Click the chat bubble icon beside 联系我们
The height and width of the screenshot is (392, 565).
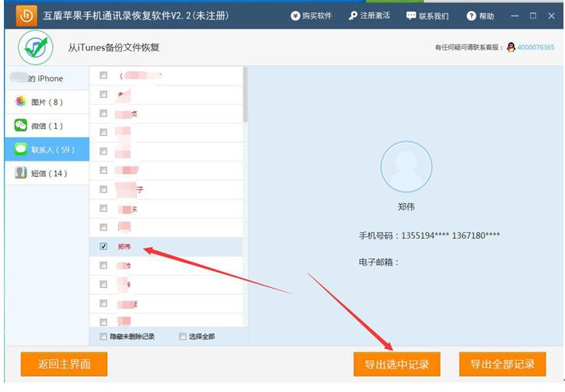pos(411,16)
